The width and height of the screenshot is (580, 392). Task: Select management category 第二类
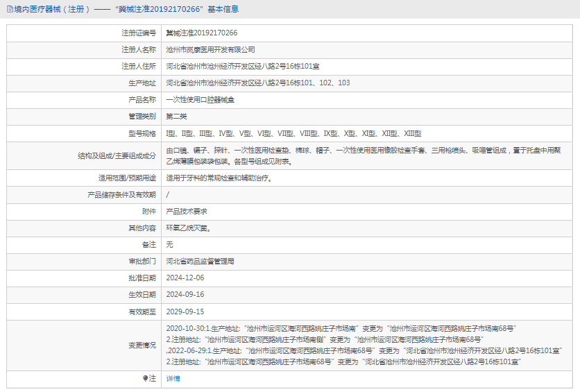coord(176,117)
